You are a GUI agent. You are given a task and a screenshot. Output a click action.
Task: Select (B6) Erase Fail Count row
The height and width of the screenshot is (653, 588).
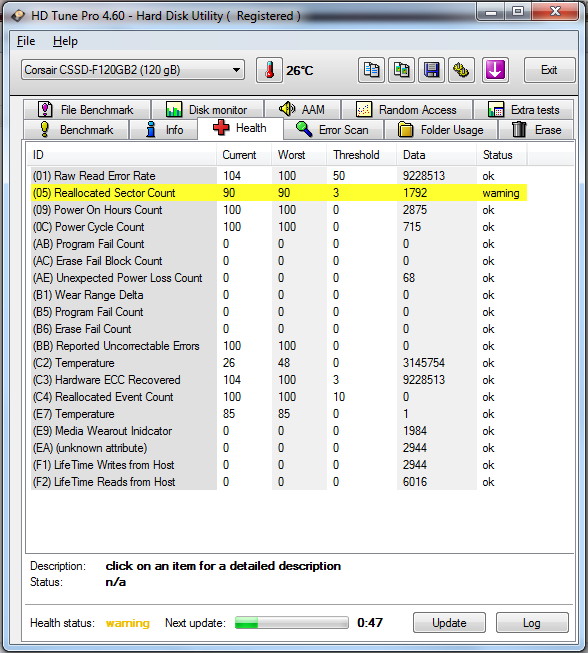(279, 329)
